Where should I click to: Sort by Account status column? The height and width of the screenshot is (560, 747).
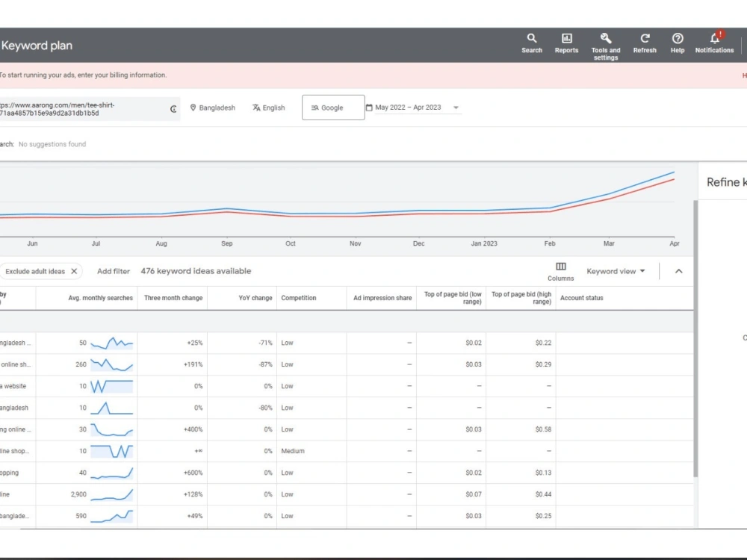point(582,298)
